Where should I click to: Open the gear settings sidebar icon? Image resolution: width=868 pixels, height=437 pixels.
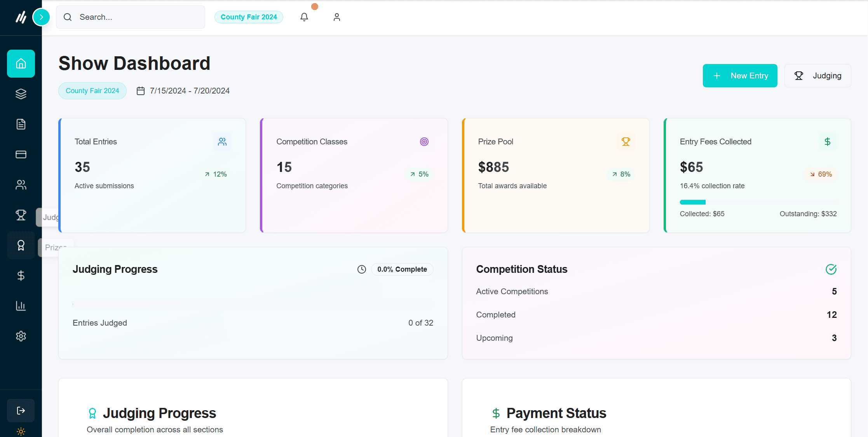pyautogui.click(x=21, y=336)
